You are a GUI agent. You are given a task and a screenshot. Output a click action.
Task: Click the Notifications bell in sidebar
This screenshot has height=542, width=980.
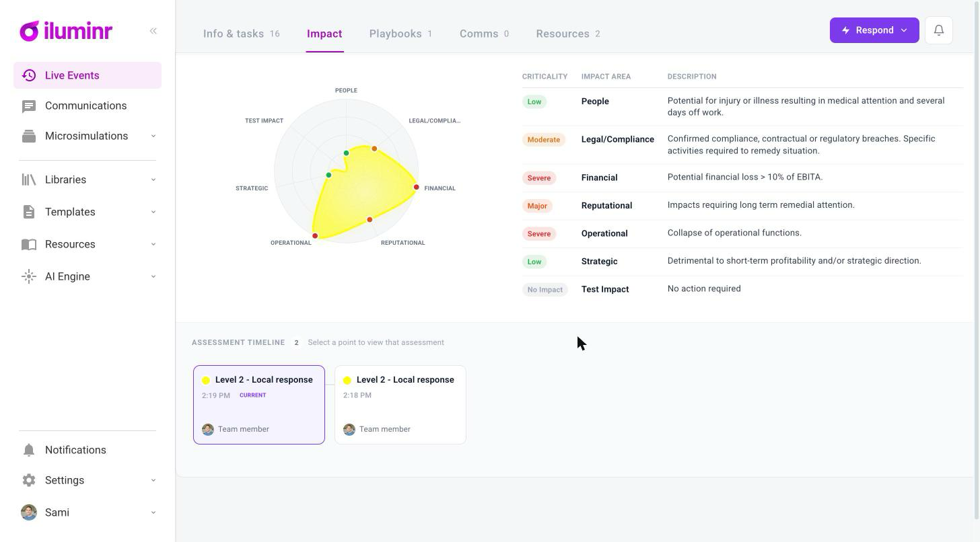pyautogui.click(x=29, y=450)
